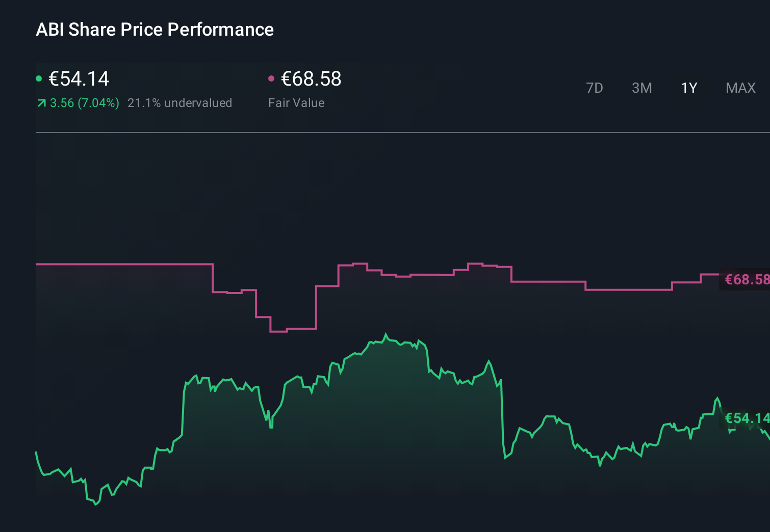
Task: Toggle the share price series visibility
Action: pos(39,78)
